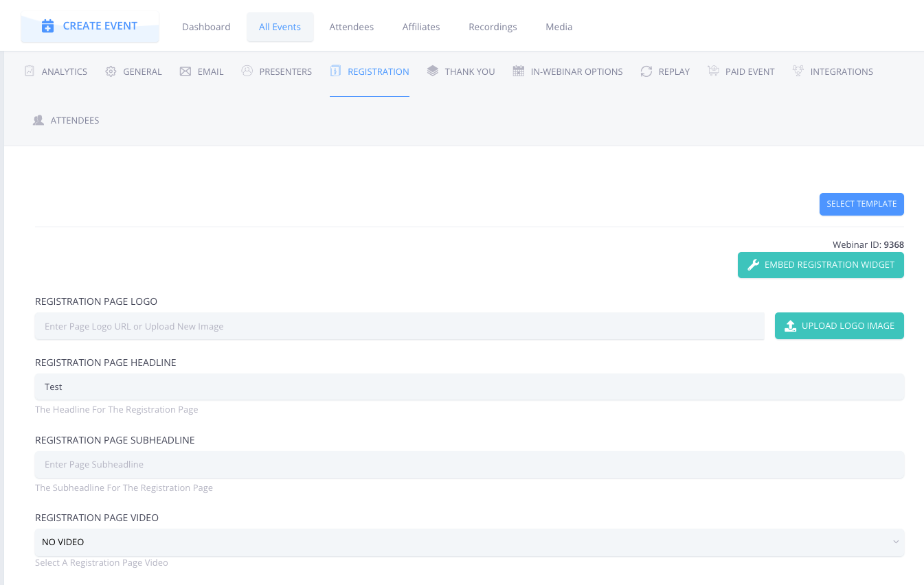Click "The Headline For The Registration Page" hint
The width and height of the screenshot is (924, 585).
(x=117, y=410)
